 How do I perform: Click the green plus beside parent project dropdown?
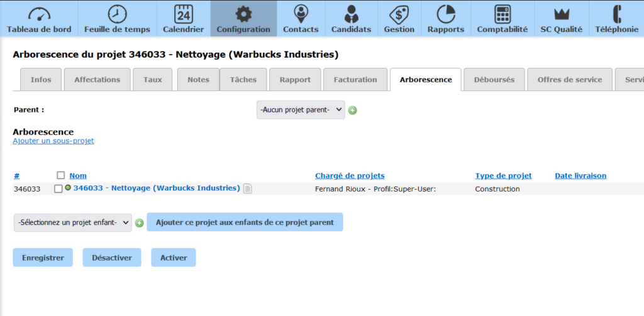353,111
